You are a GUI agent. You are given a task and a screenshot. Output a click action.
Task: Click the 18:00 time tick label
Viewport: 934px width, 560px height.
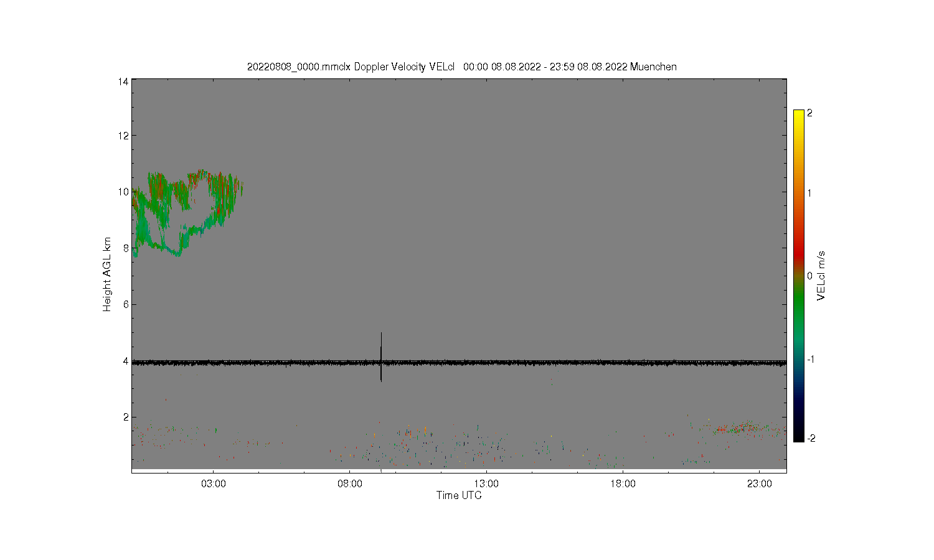click(x=623, y=483)
